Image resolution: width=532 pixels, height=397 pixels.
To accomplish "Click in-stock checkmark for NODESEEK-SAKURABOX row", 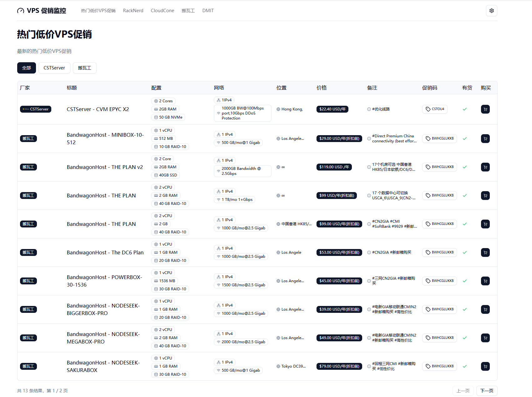I will [465, 366].
